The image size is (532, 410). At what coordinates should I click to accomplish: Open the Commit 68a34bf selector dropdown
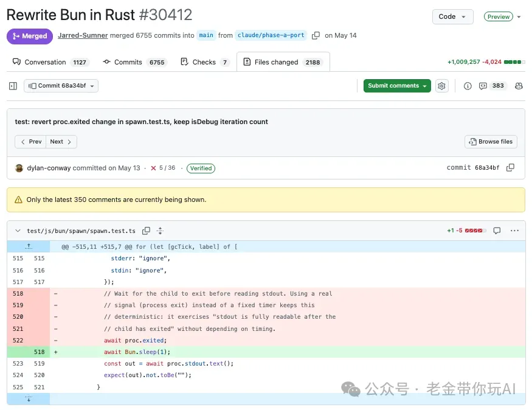coord(61,86)
